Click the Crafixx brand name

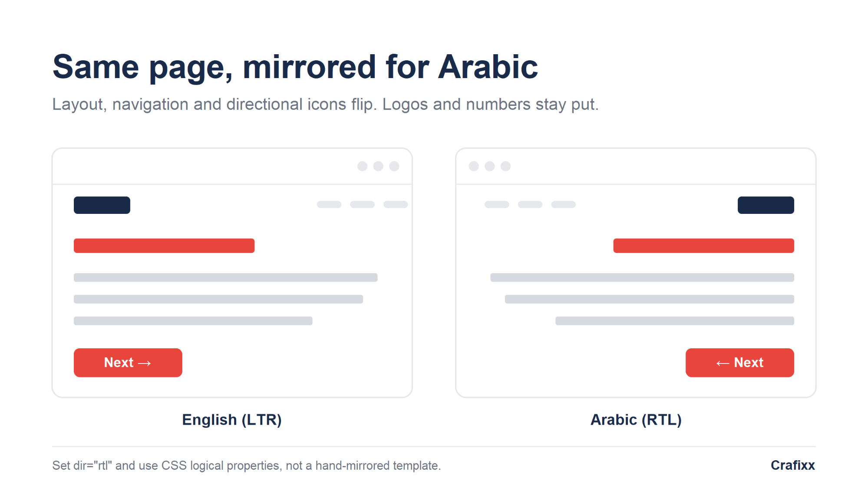pyautogui.click(x=793, y=465)
